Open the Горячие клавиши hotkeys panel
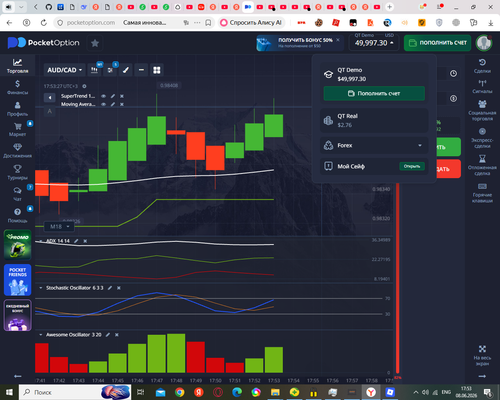The width and height of the screenshot is (500, 400). [x=482, y=193]
